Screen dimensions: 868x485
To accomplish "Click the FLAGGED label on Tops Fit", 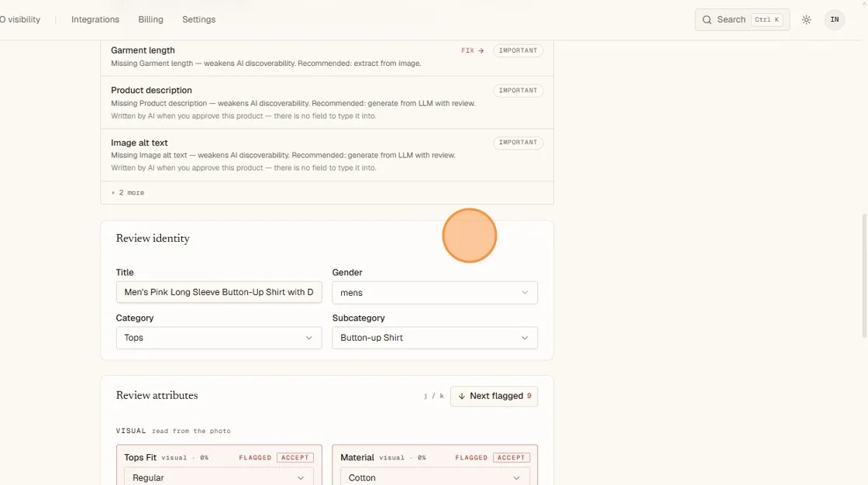I will 255,458.
